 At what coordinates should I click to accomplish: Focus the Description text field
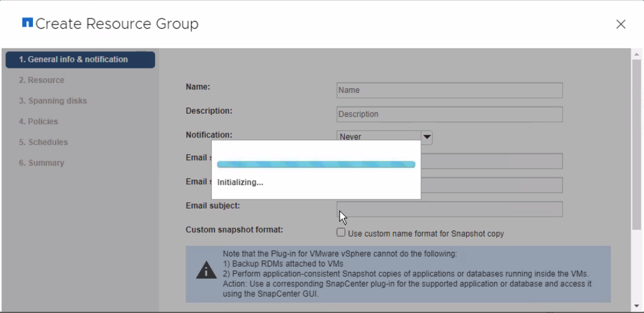(x=449, y=114)
